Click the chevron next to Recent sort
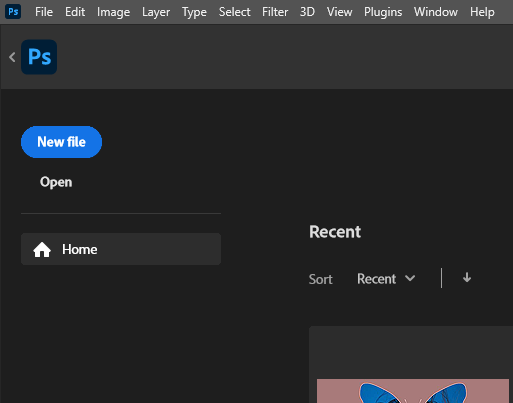 point(410,278)
